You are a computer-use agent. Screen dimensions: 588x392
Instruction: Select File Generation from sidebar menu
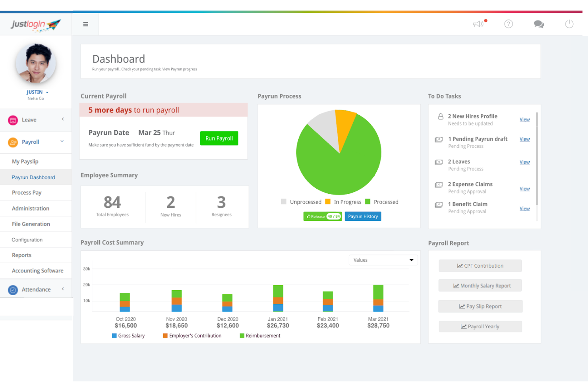(31, 224)
